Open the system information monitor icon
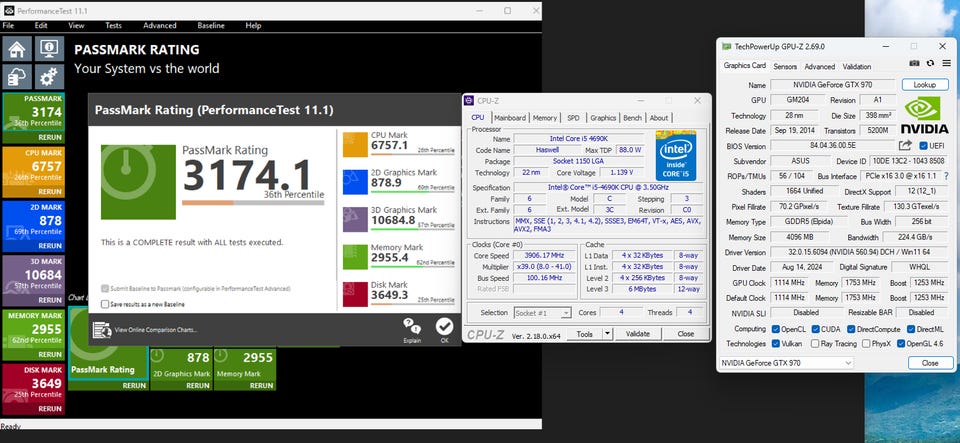Viewport: 960px width, 443px height. coord(49,49)
